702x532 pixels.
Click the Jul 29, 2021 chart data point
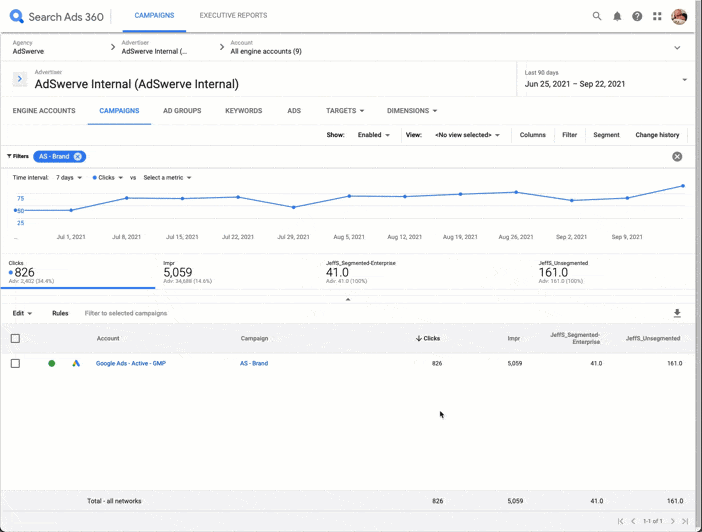coord(294,207)
